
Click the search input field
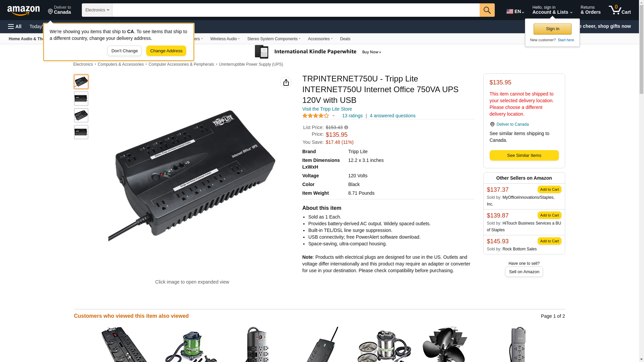click(296, 10)
